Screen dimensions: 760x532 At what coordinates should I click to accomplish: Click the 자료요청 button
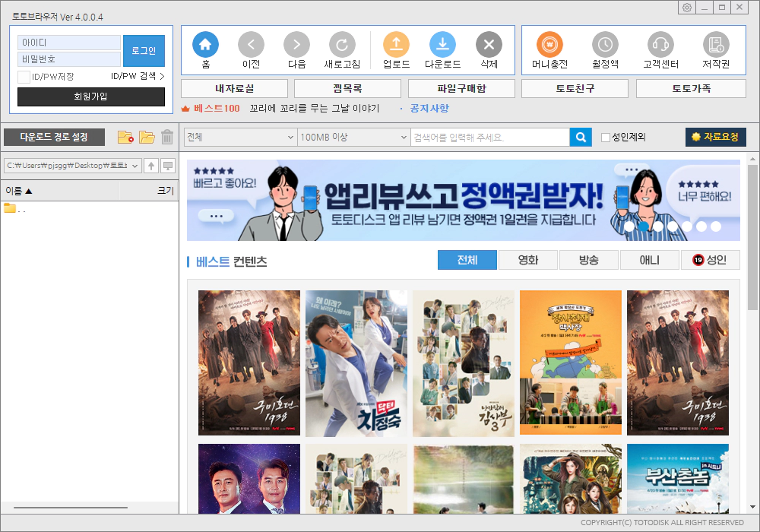(x=715, y=137)
